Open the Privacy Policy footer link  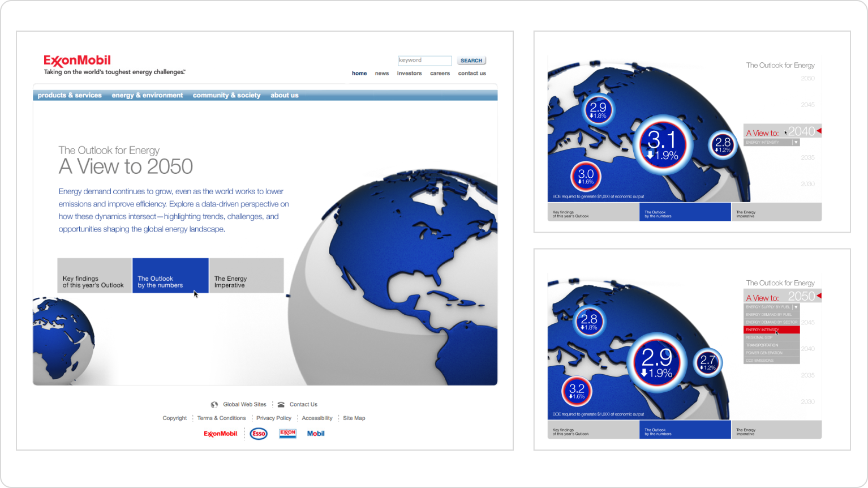click(x=274, y=418)
